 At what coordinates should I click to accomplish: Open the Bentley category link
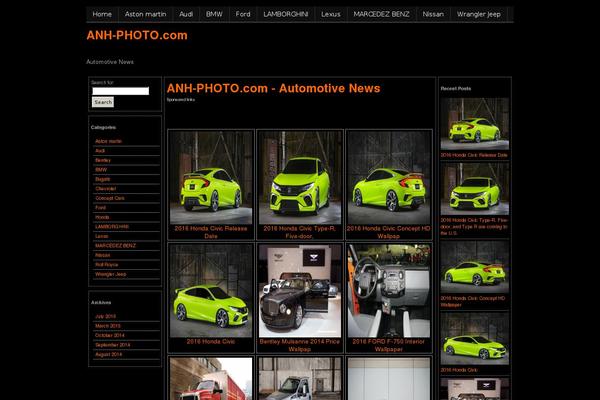coord(103,160)
